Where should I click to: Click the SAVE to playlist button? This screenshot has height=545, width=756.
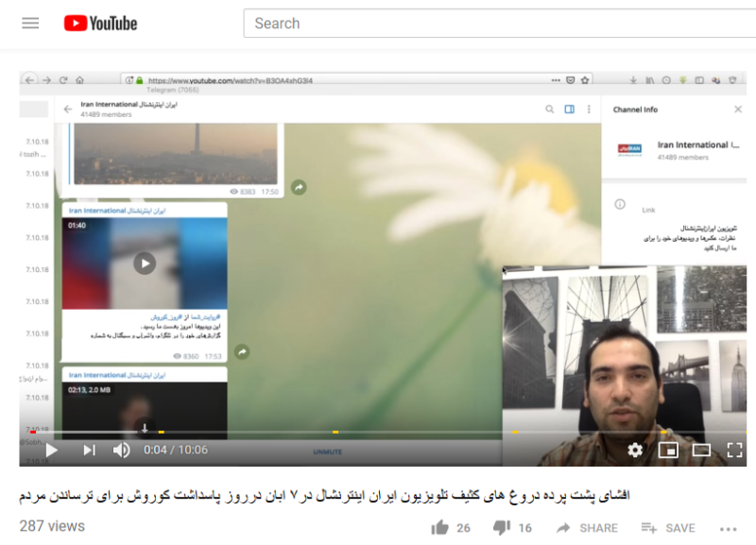(x=668, y=528)
